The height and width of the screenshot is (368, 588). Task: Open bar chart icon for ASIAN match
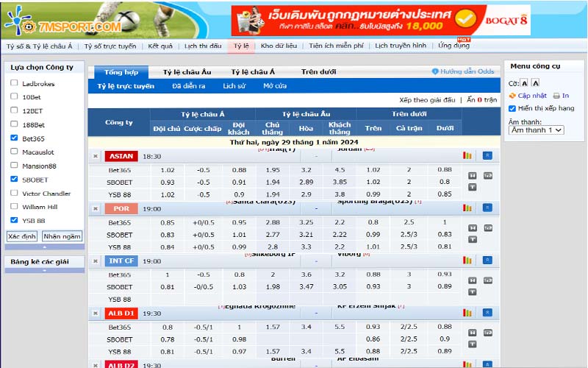467,155
